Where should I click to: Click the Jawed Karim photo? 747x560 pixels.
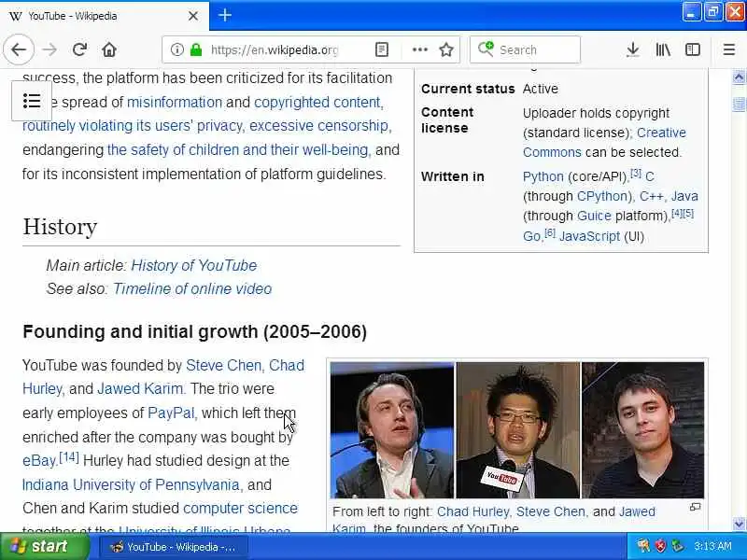(x=642, y=430)
